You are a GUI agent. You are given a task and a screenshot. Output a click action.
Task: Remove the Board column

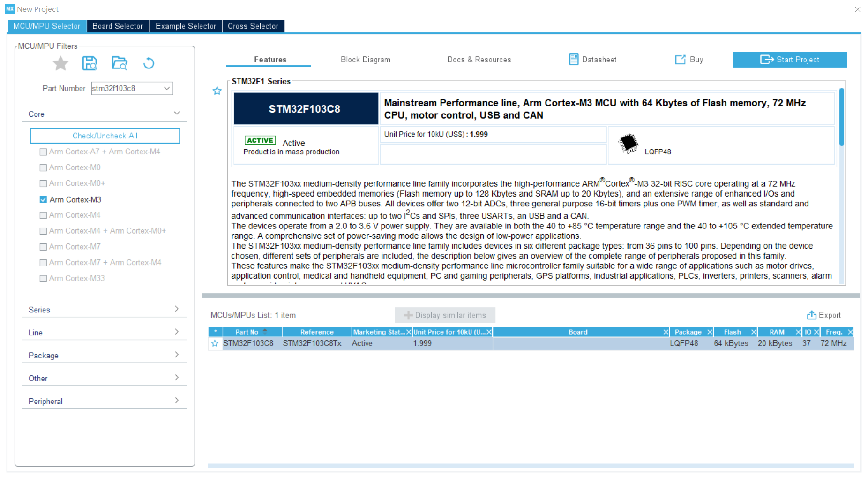tap(666, 332)
